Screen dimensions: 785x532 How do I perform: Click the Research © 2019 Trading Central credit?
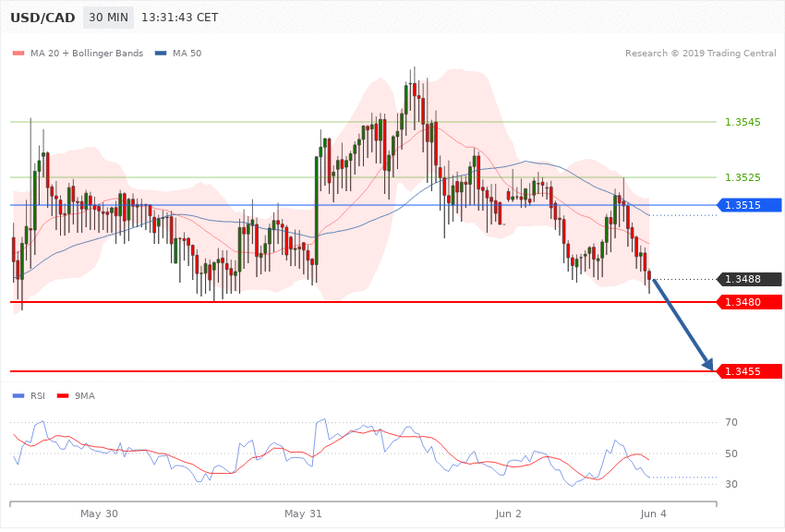point(700,53)
